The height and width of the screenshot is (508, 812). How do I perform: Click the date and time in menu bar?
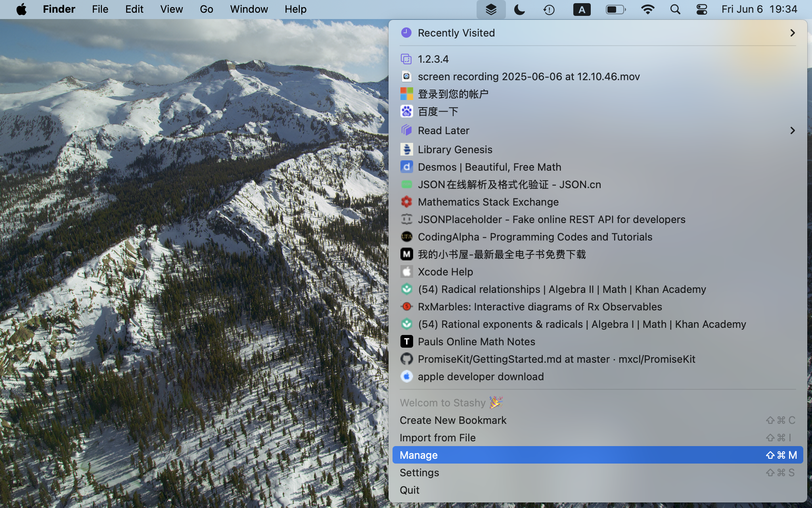click(759, 9)
